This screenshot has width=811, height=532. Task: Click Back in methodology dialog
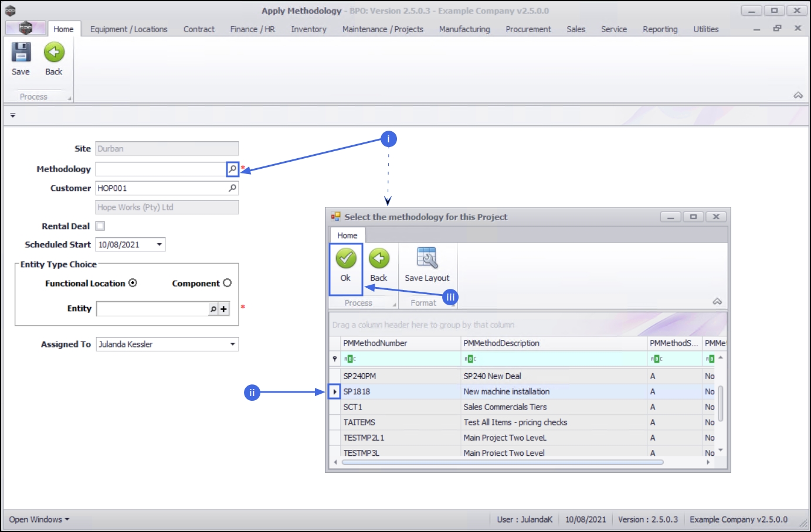(x=379, y=258)
